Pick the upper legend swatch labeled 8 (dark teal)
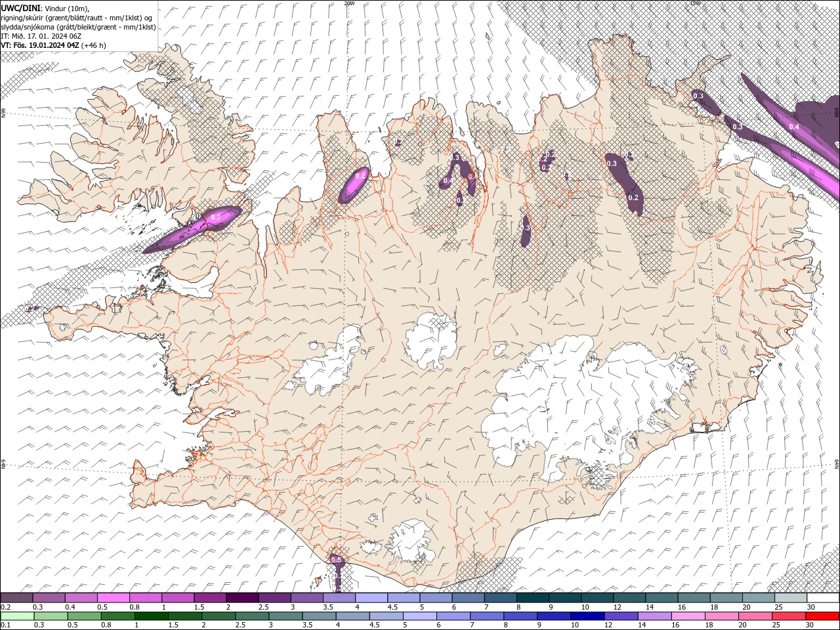This screenshot has width=840, height=630. (x=533, y=598)
